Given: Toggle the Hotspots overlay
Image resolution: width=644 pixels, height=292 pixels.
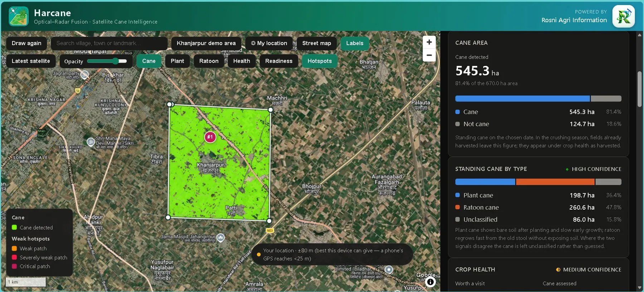Looking at the screenshot, I should pyautogui.click(x=319, y=61).
